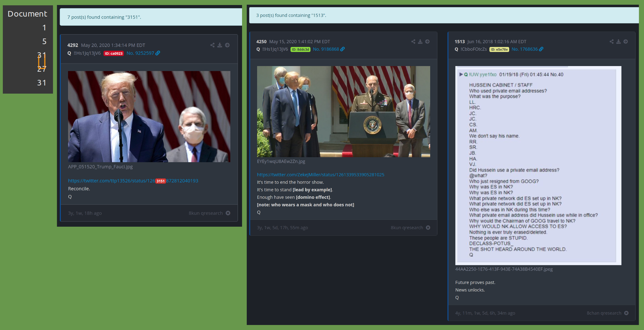Click the 8chan qresearch label in post 1513

point(604,313)
